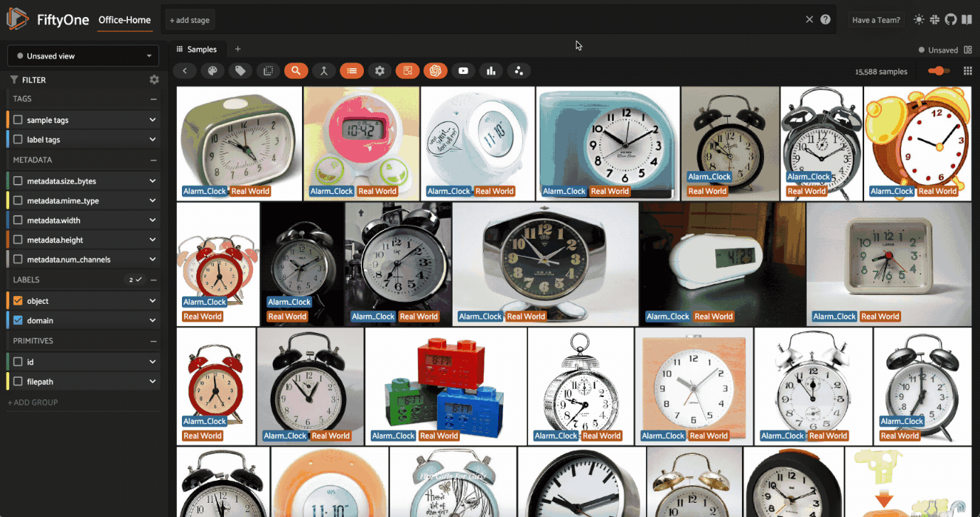Click the OpenAI logo toolbar icon

[435, 70]
